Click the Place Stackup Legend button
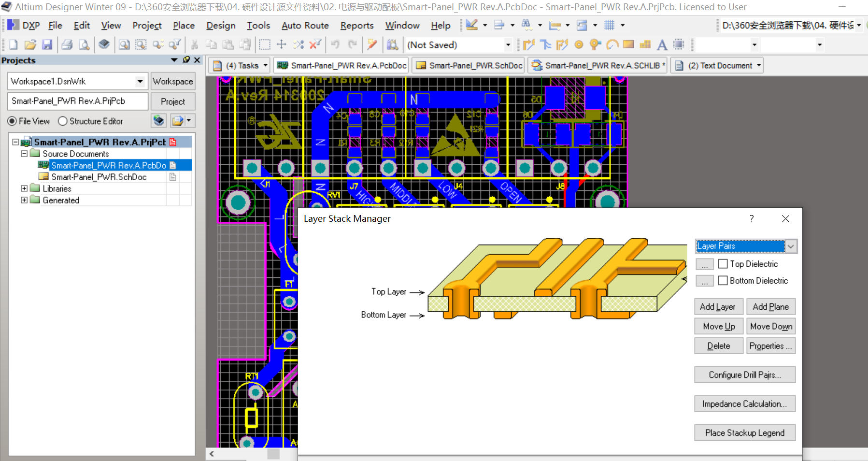The image size is (868, 461). (745, 433)
